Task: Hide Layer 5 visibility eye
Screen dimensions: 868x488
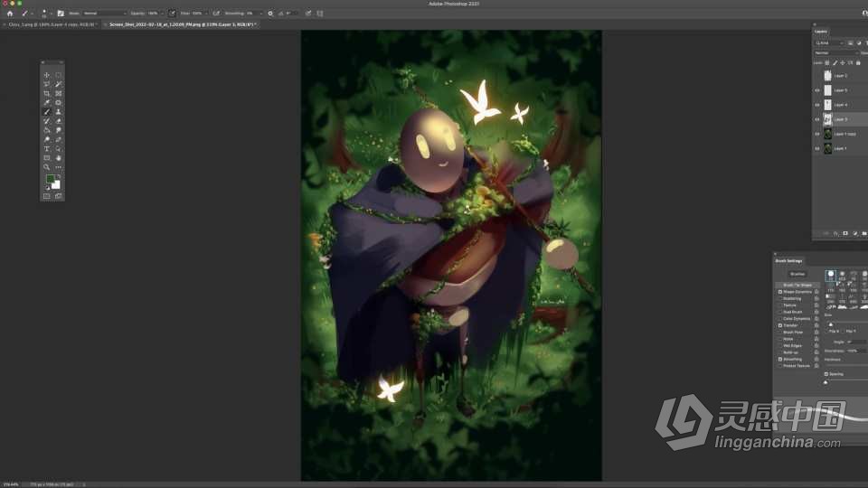Action: (x=817, y=90)
